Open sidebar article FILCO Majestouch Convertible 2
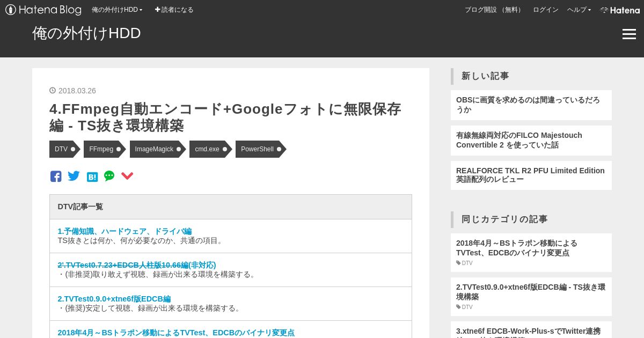The image size is (644, 338). (x=531, y=141)
